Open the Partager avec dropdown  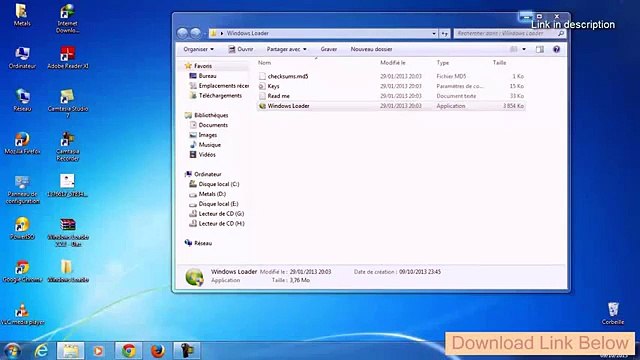pos(287,49)
